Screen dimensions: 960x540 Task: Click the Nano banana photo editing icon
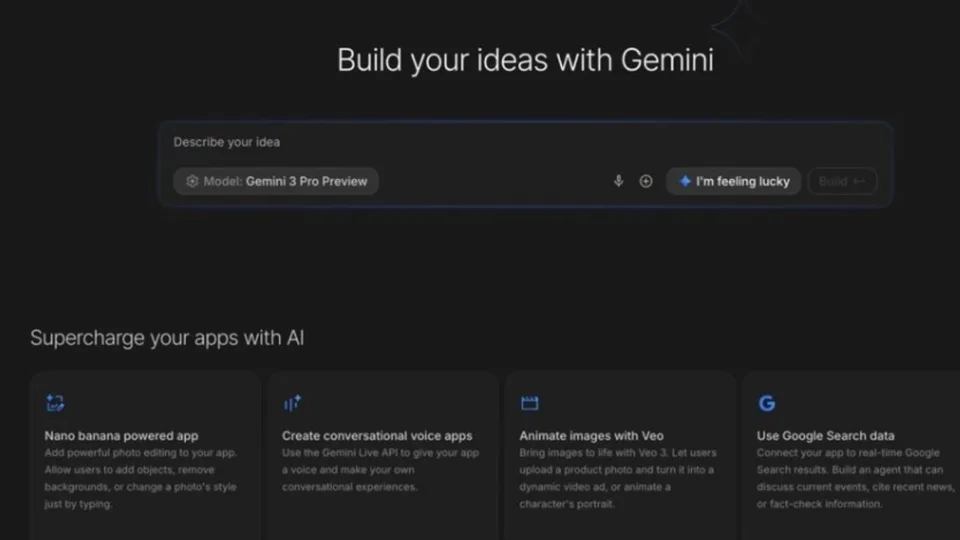coord(55,403)
